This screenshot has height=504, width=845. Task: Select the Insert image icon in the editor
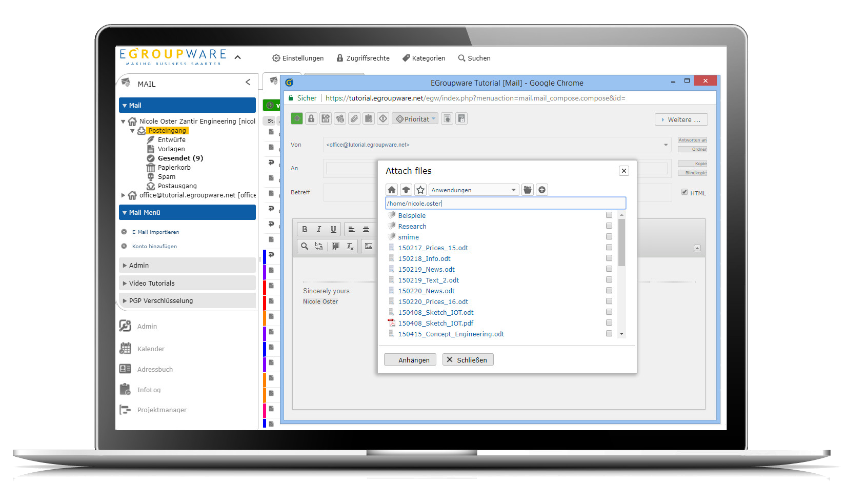pyautogui.click(x=369, y=246)
